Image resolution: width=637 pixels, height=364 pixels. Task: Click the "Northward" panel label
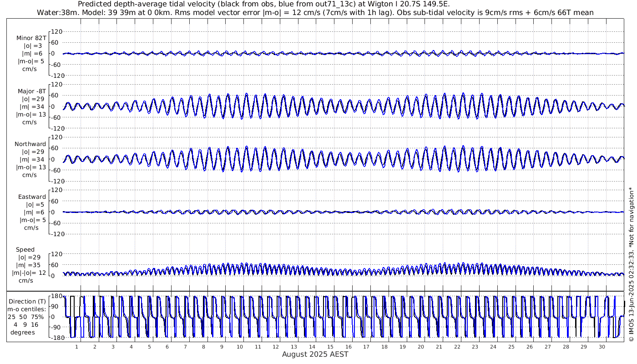pos(30,144)
